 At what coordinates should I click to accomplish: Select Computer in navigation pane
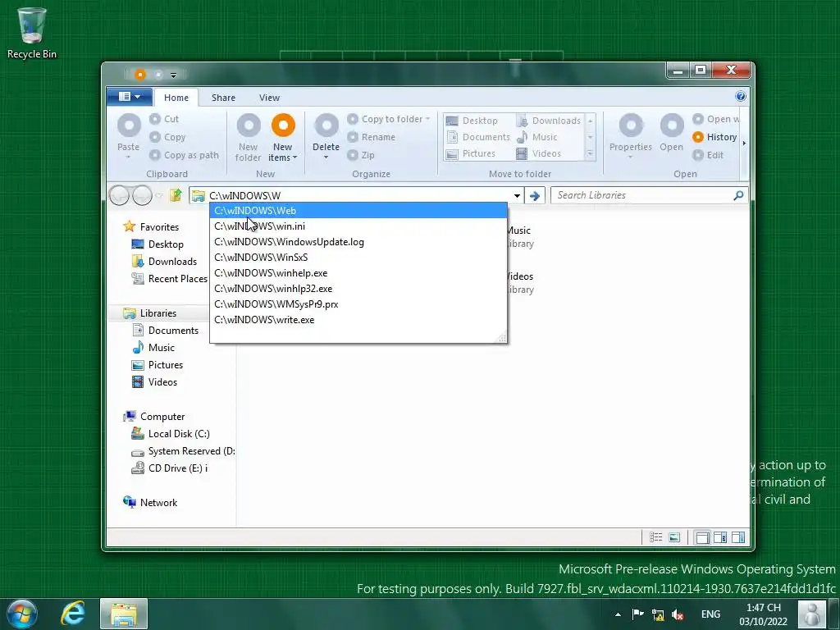pyautogui.click(x=154, y=416)
